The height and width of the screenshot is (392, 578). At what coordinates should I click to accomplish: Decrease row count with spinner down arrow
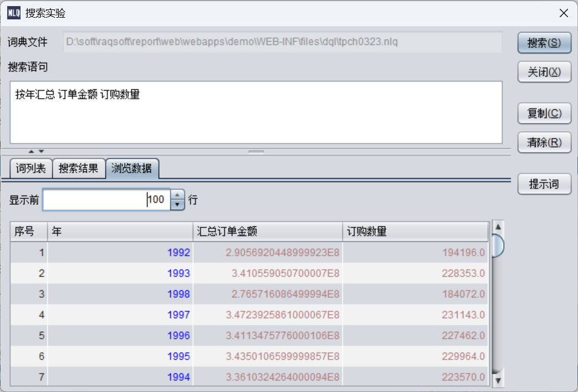[x=177, y=205]
